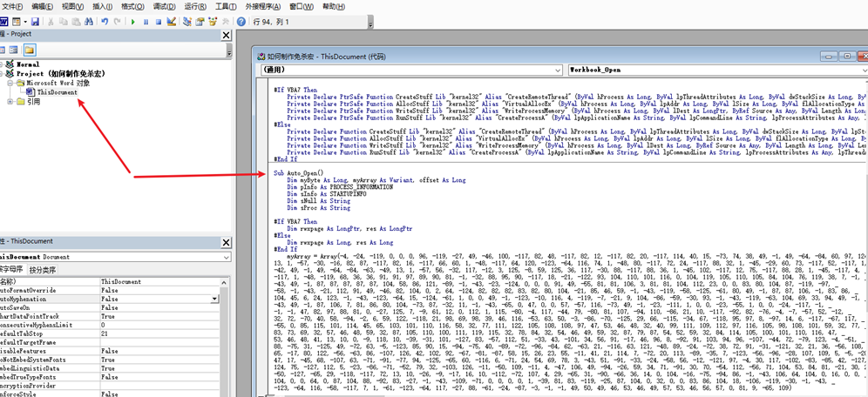The image size is (868, 397).
Task: Open 窗口(W) menu
Action: coord(302,7)
